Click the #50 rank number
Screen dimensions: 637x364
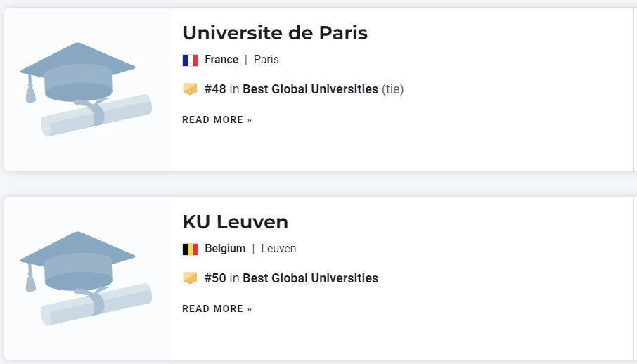pos(215,278)
